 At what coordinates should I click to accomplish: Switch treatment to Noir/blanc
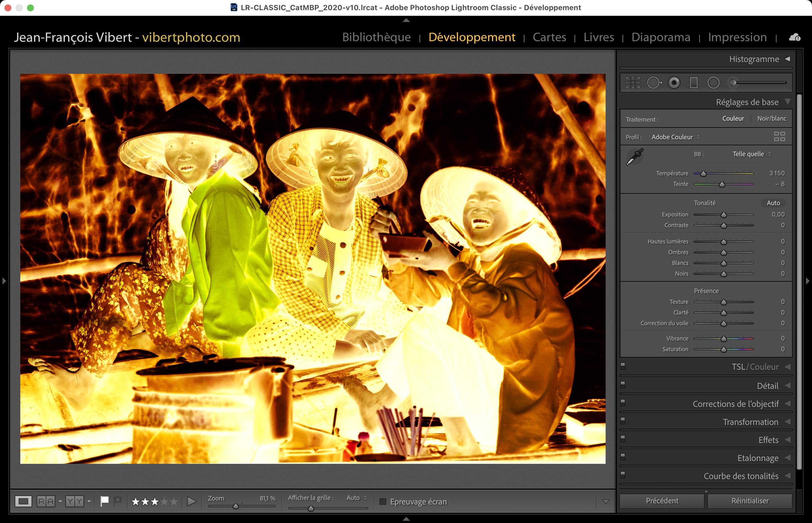pyautogui.click(x=772, y=119)
